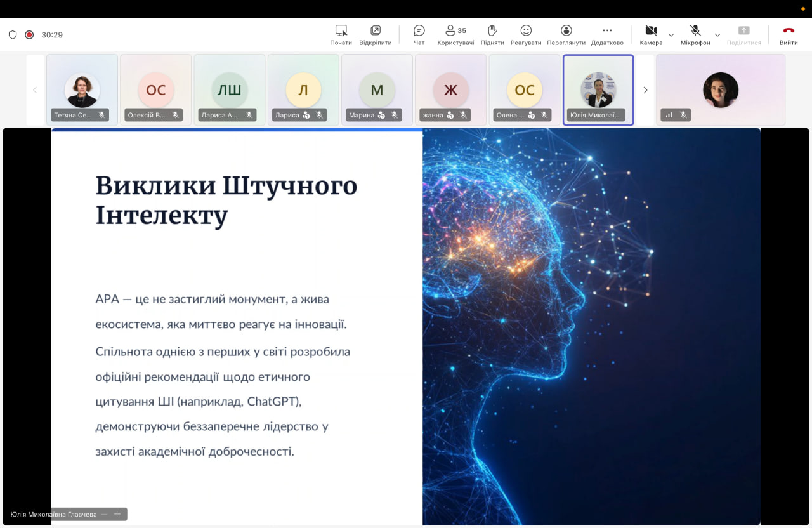Click the Переглянути view icon
The height and width of the screenshot is (528, 812).
566,34
